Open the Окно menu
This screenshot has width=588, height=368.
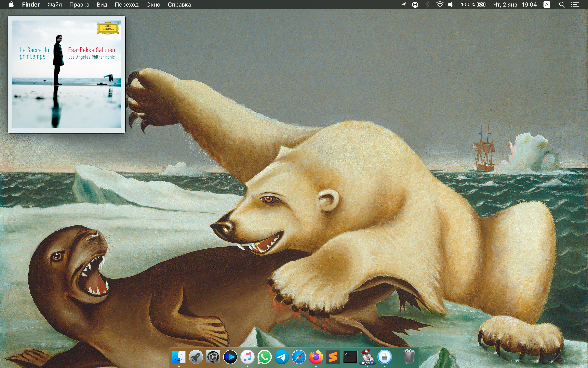153,5
